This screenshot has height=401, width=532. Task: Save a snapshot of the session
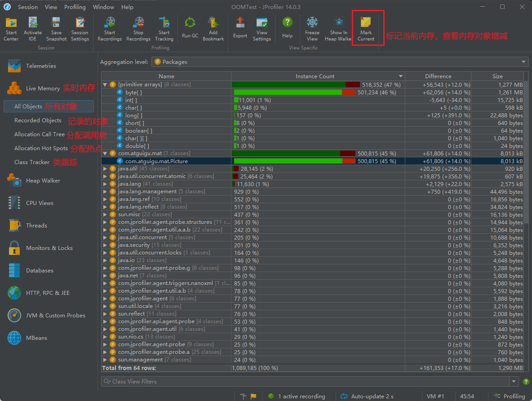(x=56, y=29)
